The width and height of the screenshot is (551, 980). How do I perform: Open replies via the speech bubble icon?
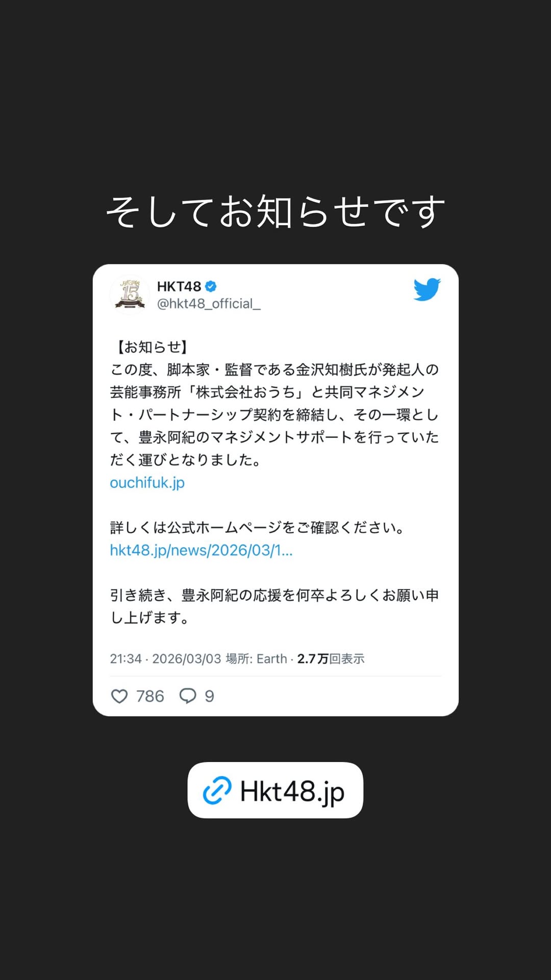coord(188,696)
